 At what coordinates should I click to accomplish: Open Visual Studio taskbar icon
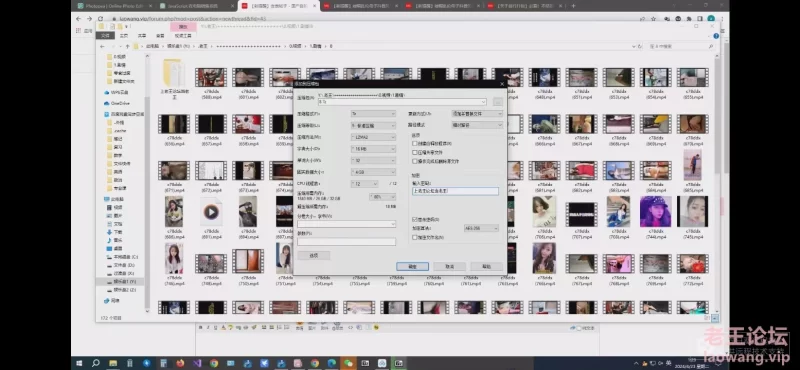(197, 363)
